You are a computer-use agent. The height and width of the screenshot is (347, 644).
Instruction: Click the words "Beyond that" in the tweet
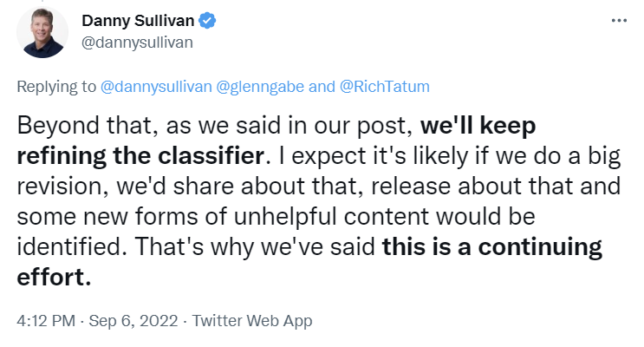[79, 124]
